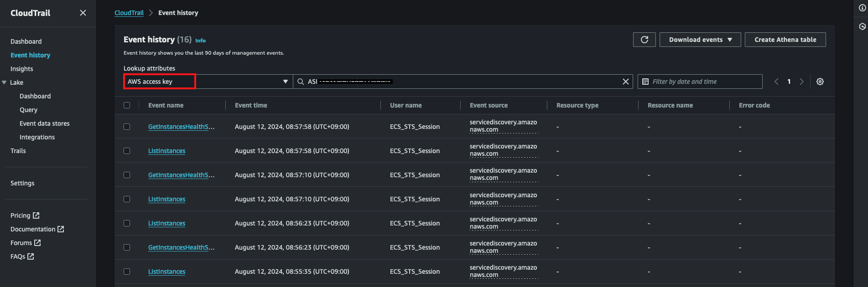Click the info circle icon at top right

tap(862, 8)
